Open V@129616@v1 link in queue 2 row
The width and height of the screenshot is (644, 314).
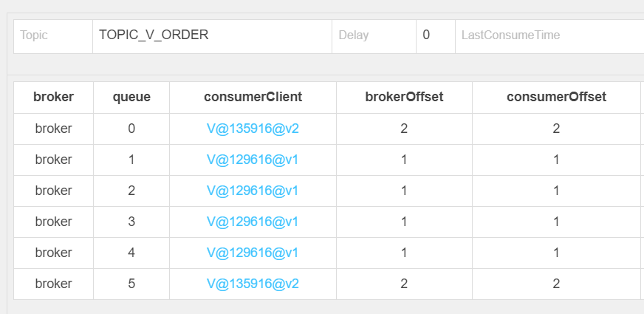[253, 191]
